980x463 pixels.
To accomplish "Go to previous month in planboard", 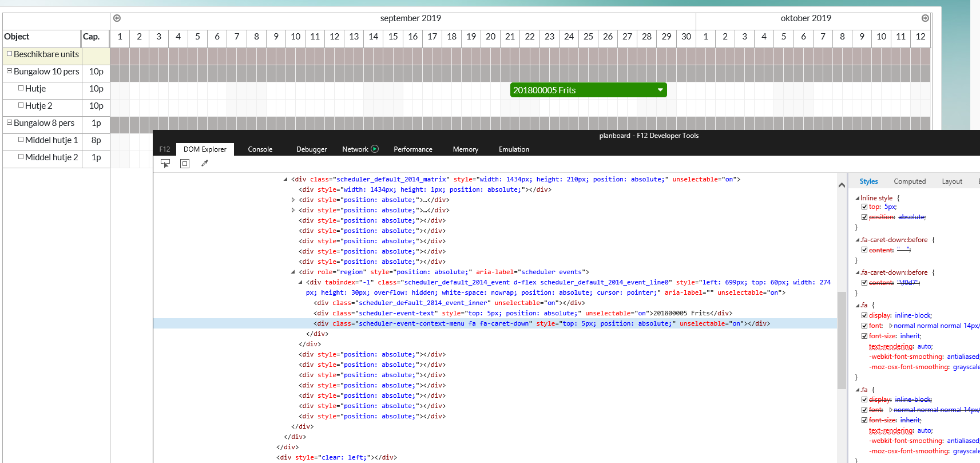I will (x=117, y=18).
